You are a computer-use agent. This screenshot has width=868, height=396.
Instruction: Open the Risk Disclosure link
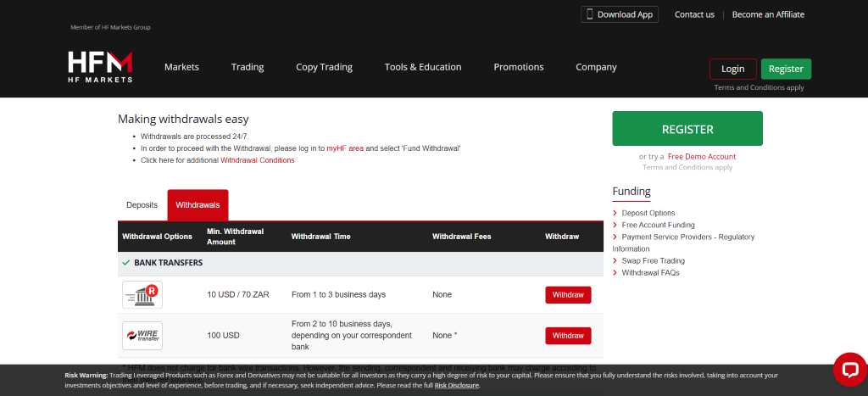[457, 386]
